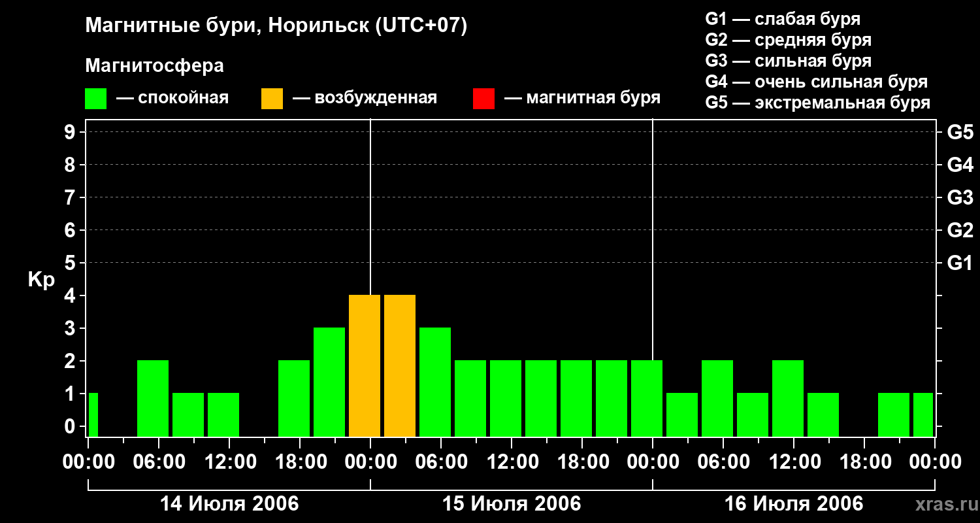Screen dimensions: 980x523
Task: Click the Kp 1 bar at 12:00 on 14 July
Action: (223, 415)
